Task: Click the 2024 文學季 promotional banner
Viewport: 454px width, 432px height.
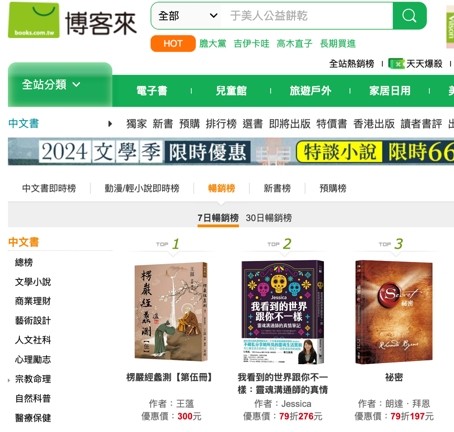Action: point(231,152)
